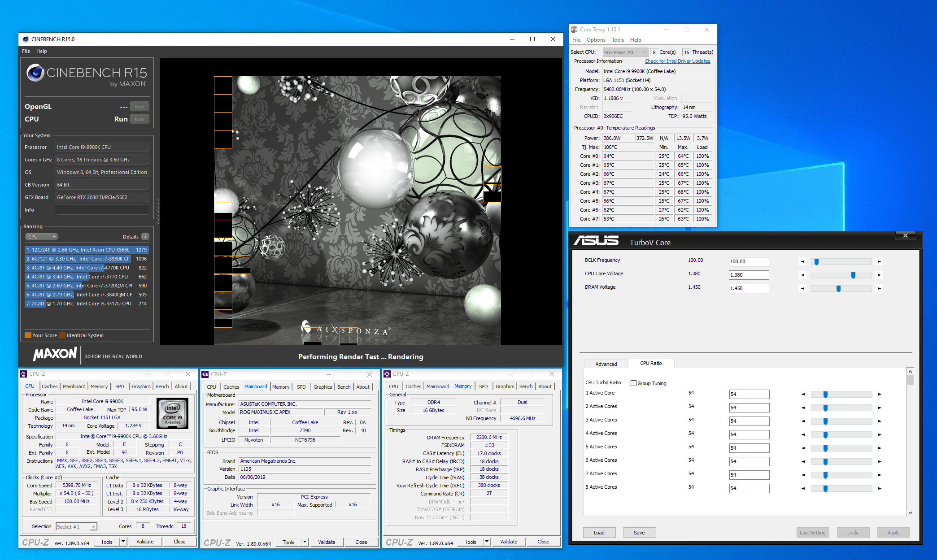The width and height of the screenshot is (937, 560).
Task: Click the Details arrow in Cinebench Ranking
Action: pos(145,237)
